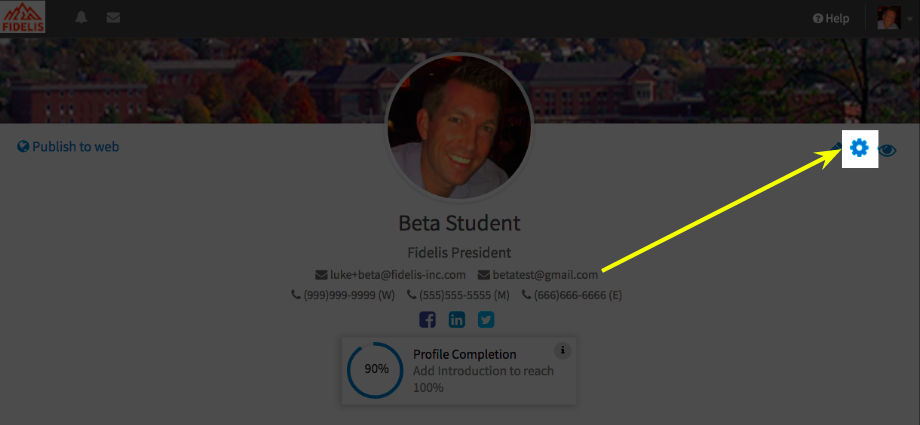The width and height of the screenshot is (920, 425).
Task: Open the messages envelope in top bar
Action: point(113,18)
